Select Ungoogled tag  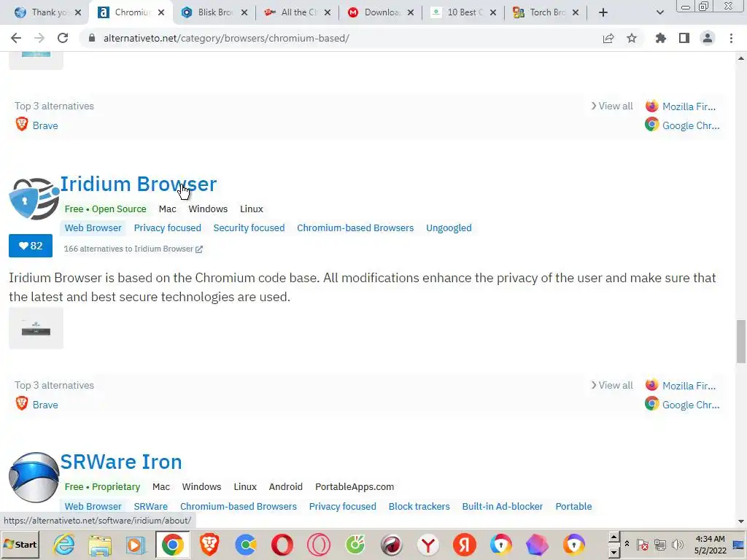(x=449, y=228)
